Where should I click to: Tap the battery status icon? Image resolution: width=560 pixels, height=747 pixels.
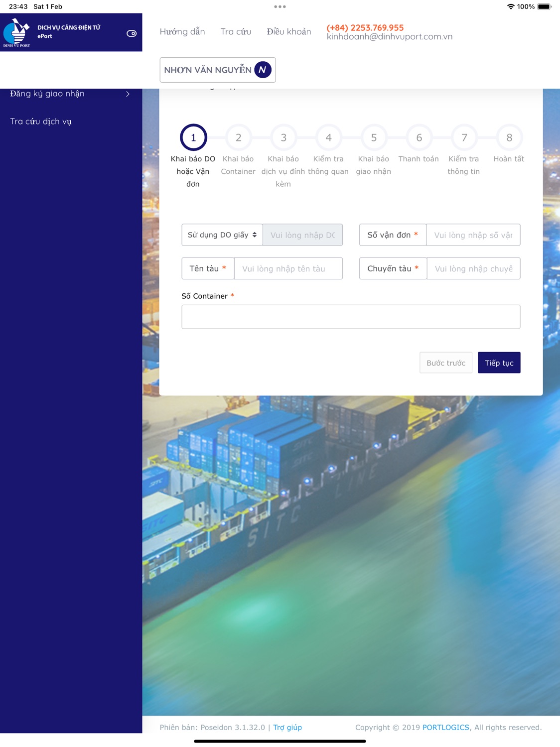pos(544,6)
